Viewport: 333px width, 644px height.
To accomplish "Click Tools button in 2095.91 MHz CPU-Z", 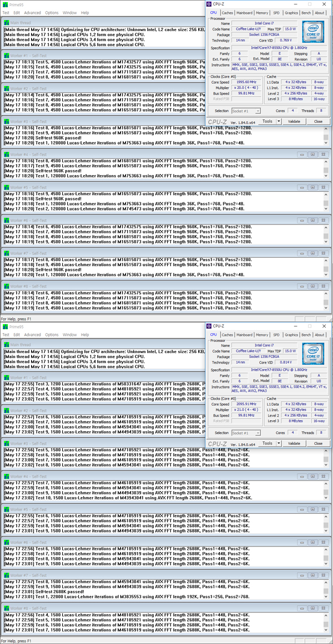I will pos(267,443).
